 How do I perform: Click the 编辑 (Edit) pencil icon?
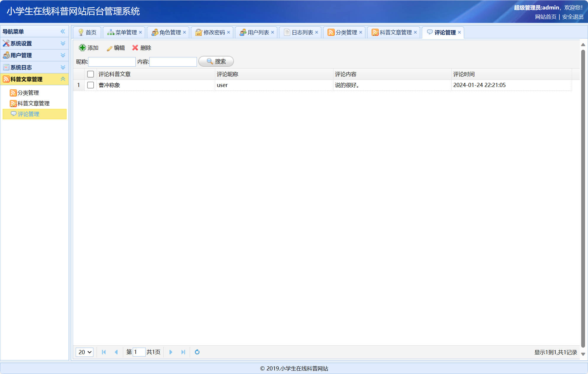109,48
